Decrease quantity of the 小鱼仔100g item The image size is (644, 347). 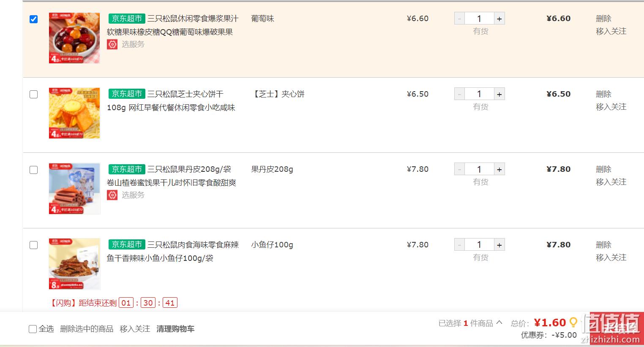pyautogui.click(x=460, y=245)
